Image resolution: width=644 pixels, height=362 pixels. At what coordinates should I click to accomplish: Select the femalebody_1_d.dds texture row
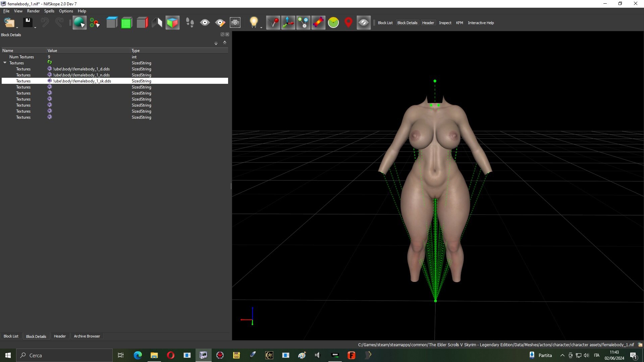(82, 69)
